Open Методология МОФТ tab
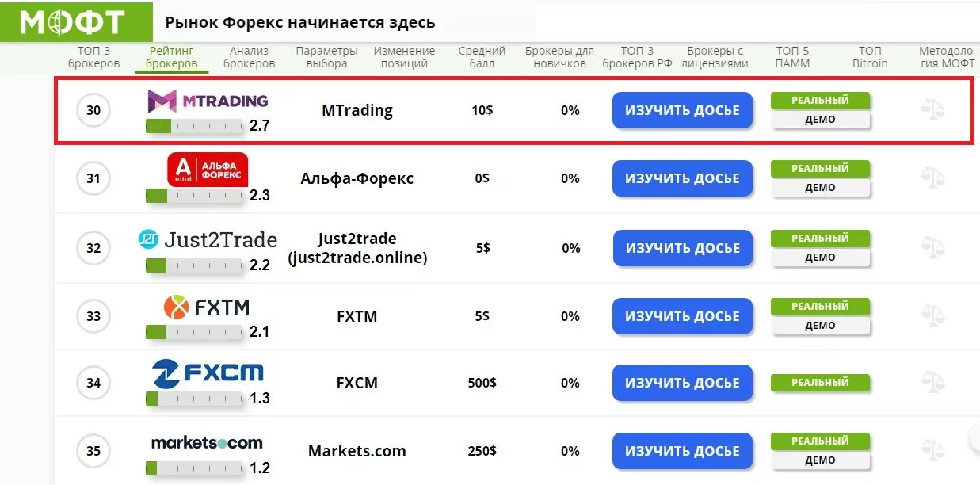The image size is (980, 485). (x=948, y=57)
